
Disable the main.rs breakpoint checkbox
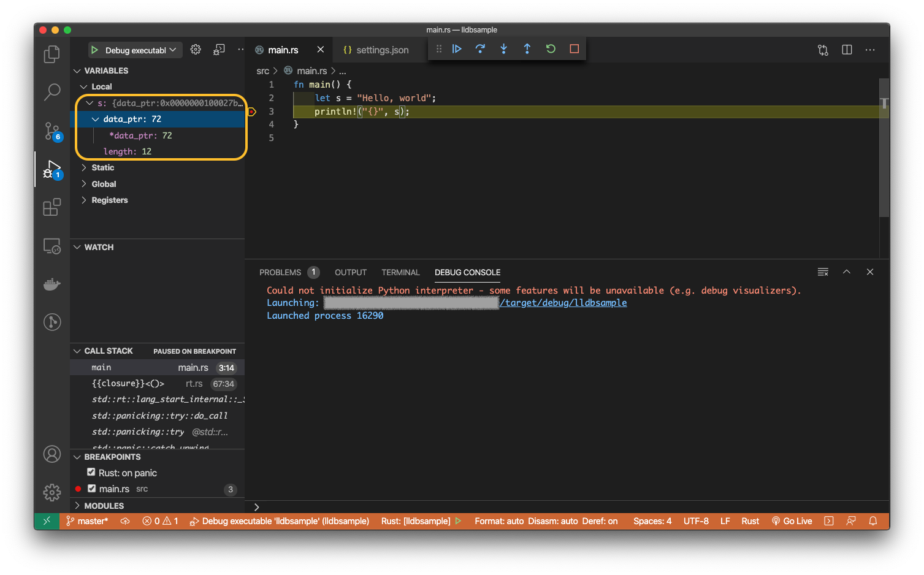pos(91,489)
